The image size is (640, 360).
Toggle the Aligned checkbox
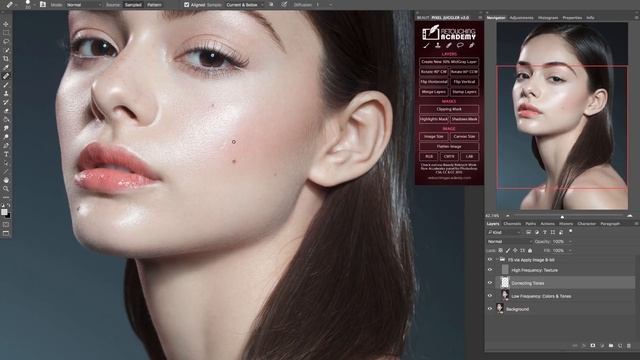point(187,5)
